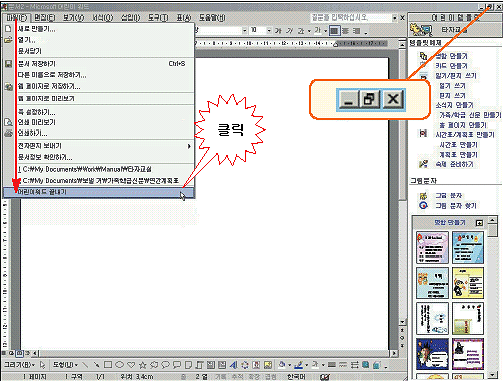The image size is (503, 381).
Task: Open the fill color dropdown arrow
Action: (x=289, y=365)
